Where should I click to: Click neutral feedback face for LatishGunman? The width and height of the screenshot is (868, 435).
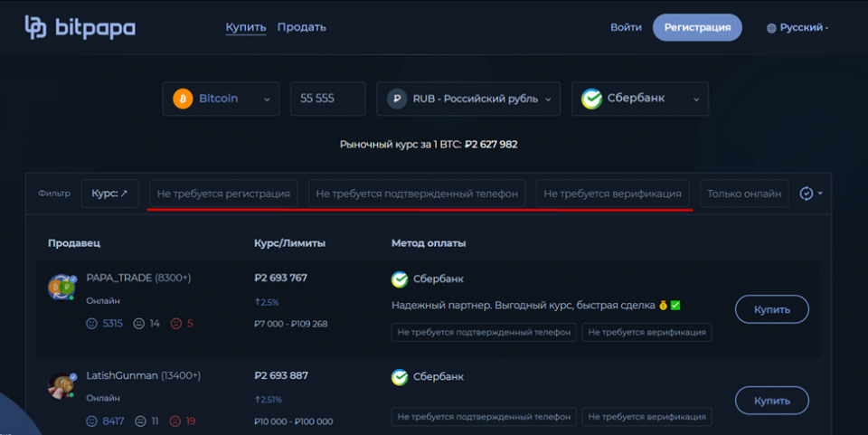point(139,421)
